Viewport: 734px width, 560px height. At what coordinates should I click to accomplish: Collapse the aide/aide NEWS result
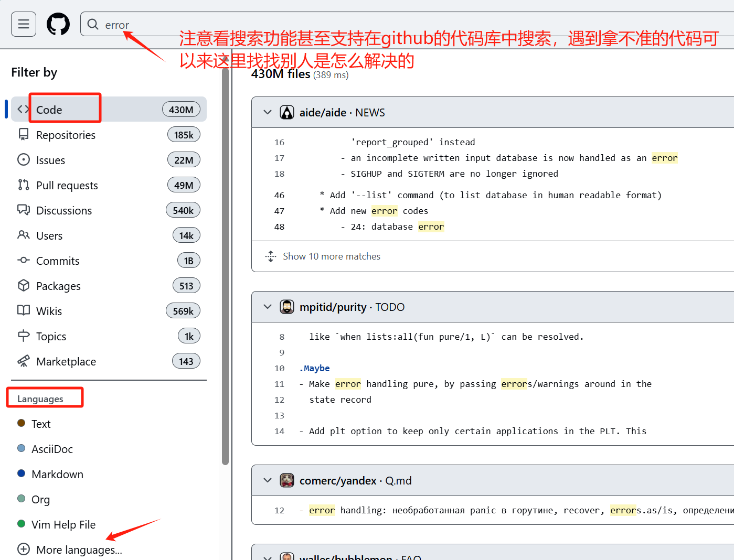coord(268,112)
